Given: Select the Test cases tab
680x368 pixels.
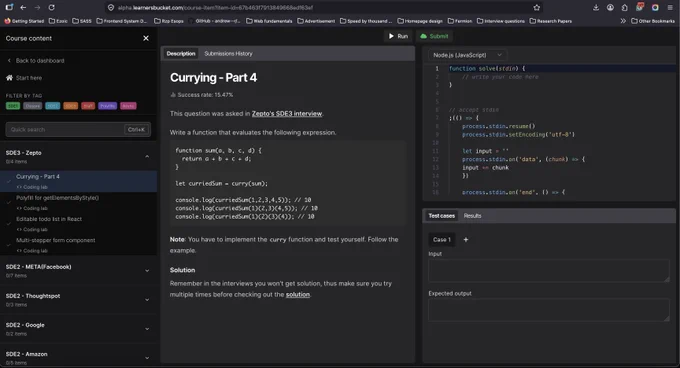Looking at the screenshot, I should (441, 216).
